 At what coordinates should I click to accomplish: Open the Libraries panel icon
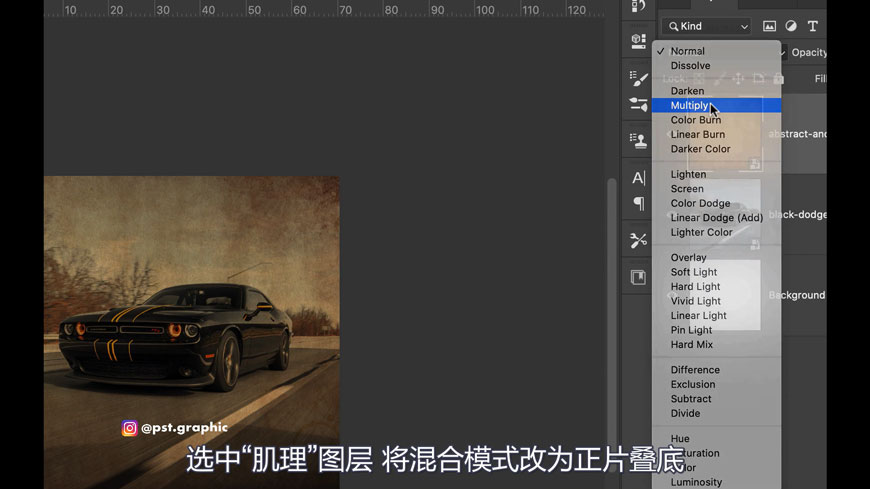[x=638, y=277]
